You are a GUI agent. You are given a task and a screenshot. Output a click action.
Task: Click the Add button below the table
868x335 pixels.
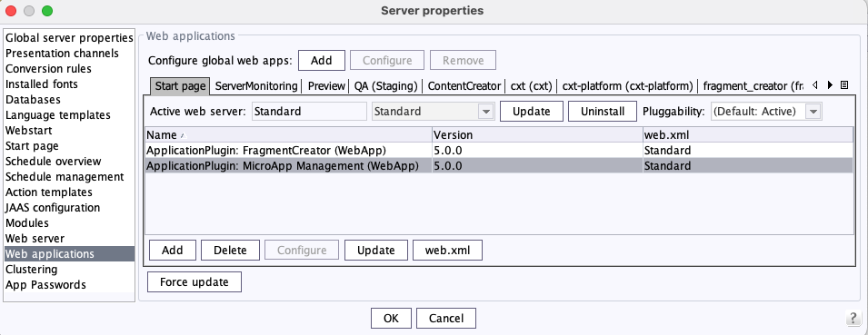pyautogui.click(x=173, y=250)
